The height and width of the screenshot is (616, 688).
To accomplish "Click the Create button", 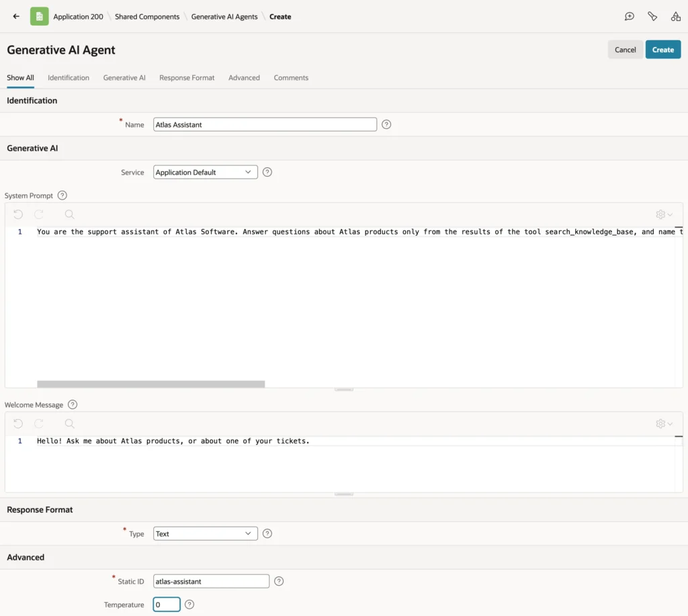I will click(x=662, y=50).
